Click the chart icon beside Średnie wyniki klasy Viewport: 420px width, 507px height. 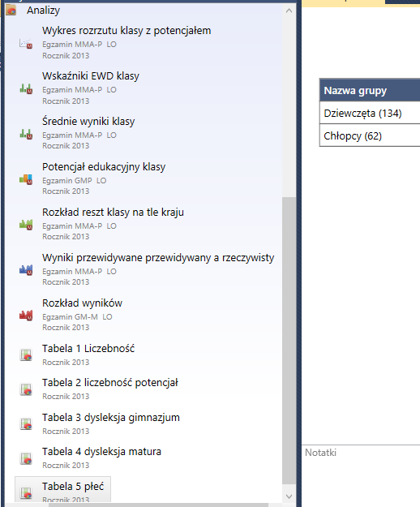point(26,134)
